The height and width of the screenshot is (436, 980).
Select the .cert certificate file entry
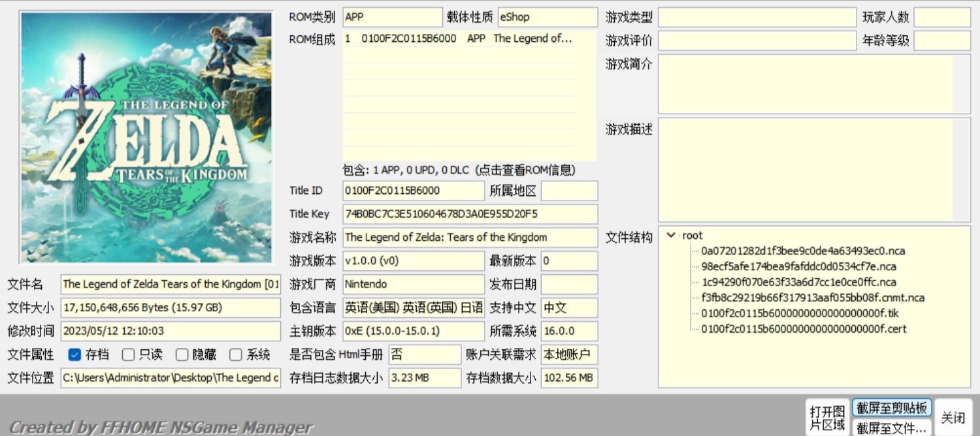(x=804, y=329)
